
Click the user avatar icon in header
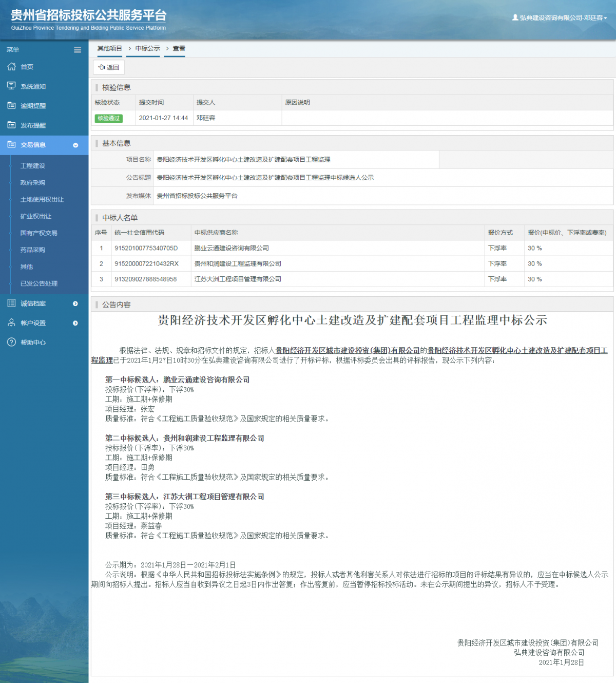tap(515, 17)
